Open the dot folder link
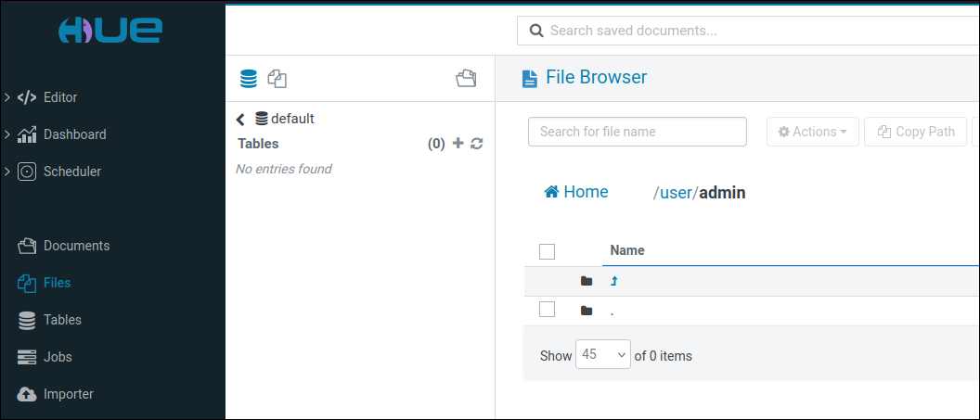Viewport: 980px width, 420px height. coord(612,312)
